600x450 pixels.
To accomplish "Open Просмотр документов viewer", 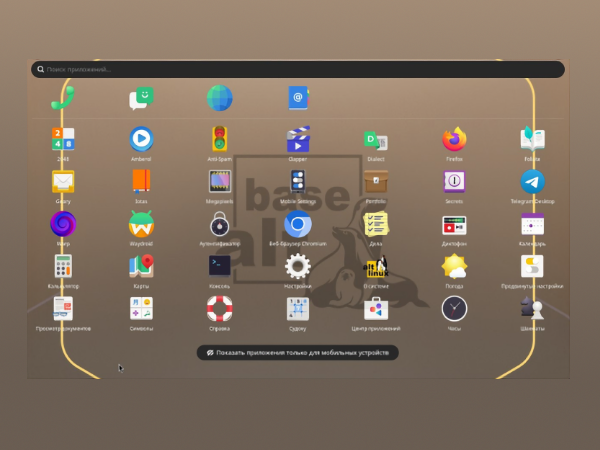I will click(x=63, y=309).
